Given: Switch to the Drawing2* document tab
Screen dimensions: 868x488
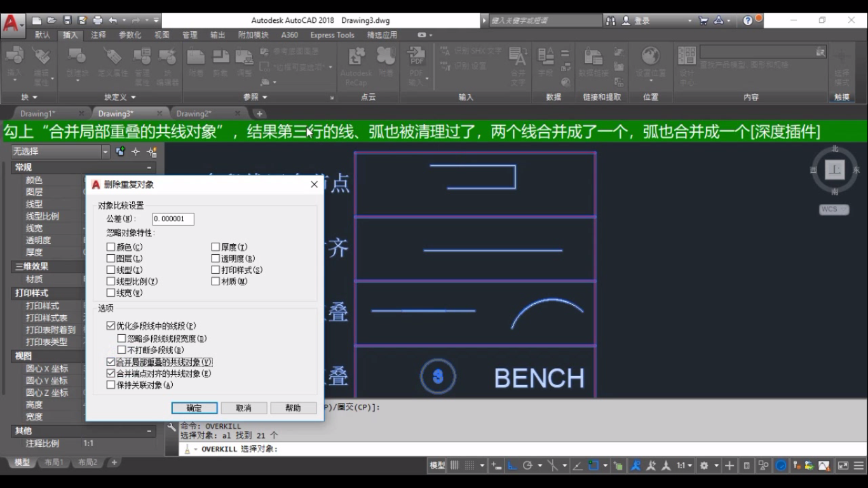Looking at the screenshot, I should [x=194, y=114].
